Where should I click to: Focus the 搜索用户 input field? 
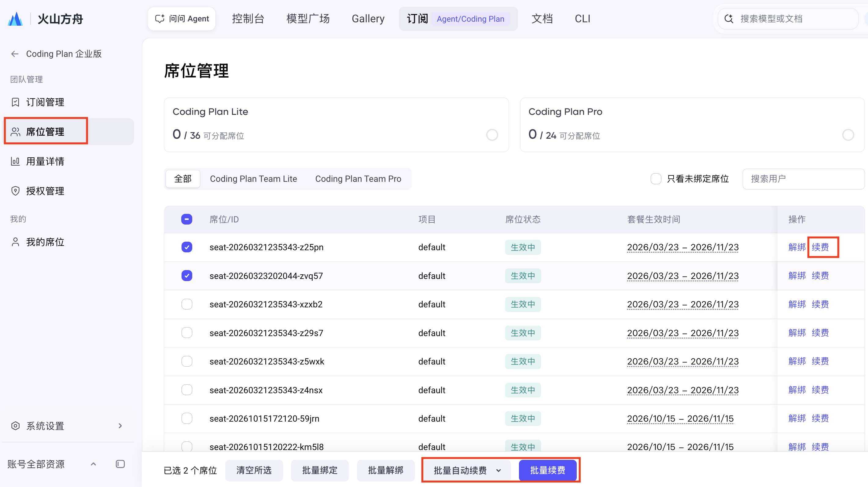(803, 179)
